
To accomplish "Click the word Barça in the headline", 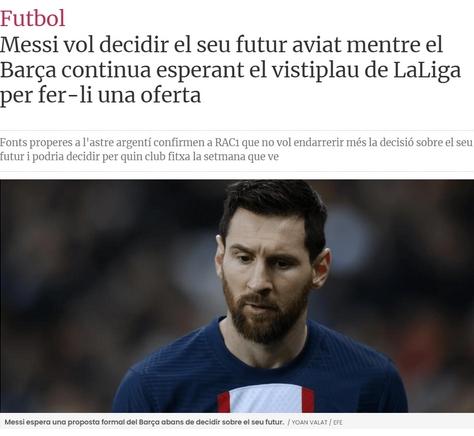I will (28, 71).
